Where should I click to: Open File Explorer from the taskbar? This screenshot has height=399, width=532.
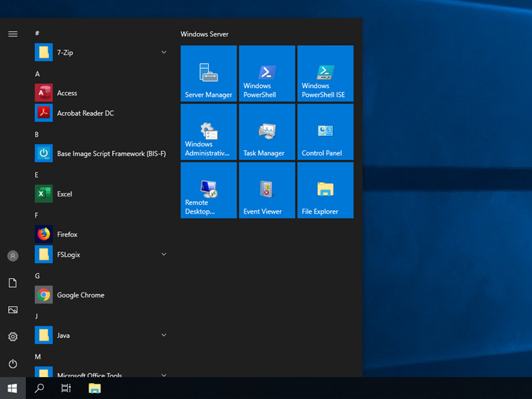point(95,388)
